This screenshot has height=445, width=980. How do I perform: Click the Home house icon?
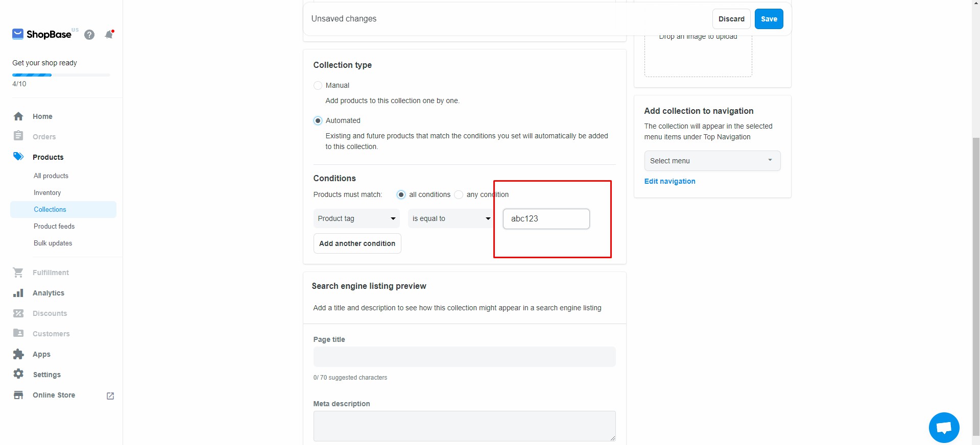click(x=18, y=116)
